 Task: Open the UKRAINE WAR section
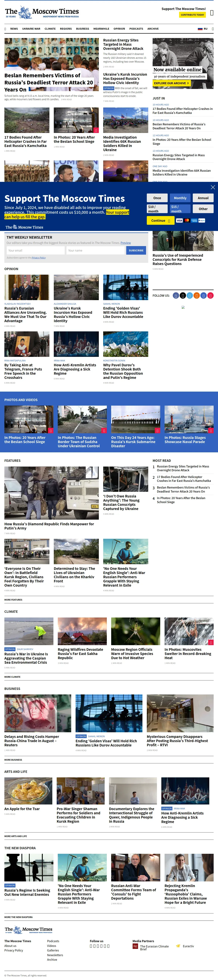(31, 29)
